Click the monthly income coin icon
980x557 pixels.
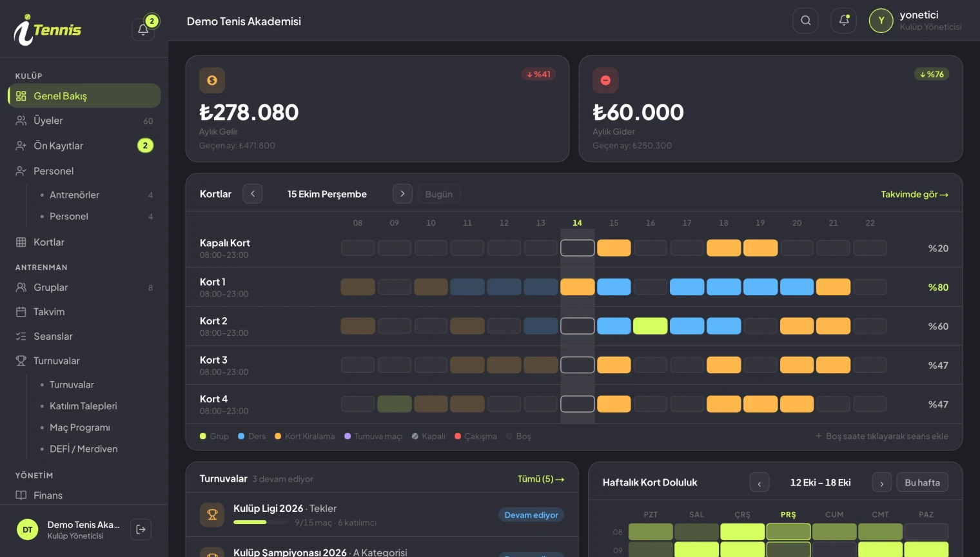[212, 81]
